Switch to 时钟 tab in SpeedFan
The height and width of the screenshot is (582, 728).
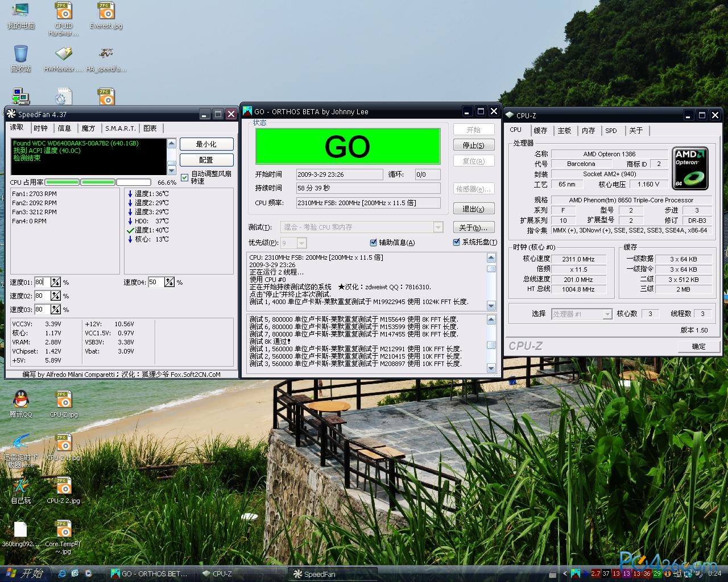(40, 128)
